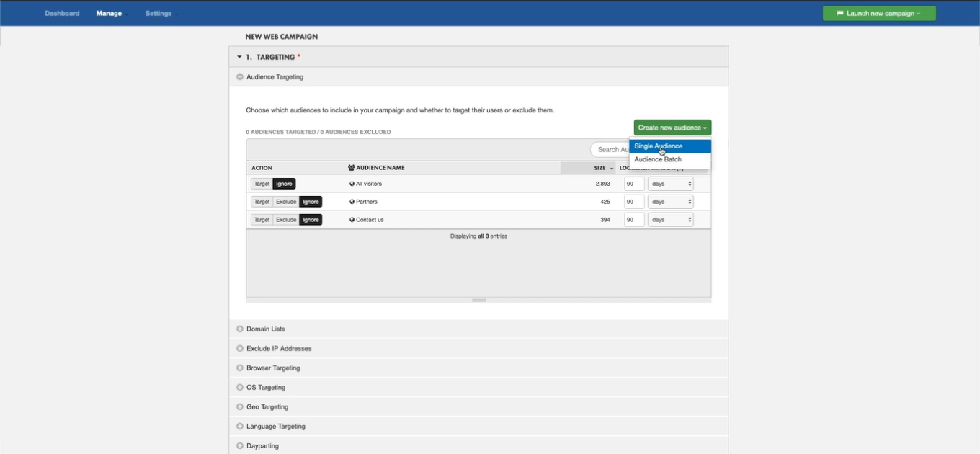
Task: Open the Dashboard navigation link
Action: [x=62, y=13]
